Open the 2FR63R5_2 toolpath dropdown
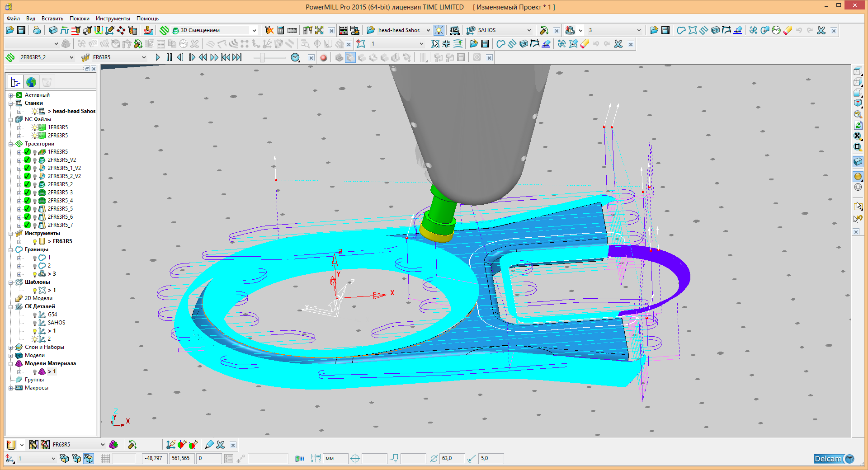Screen dimensions: 868x470 [x=71, y=57]
